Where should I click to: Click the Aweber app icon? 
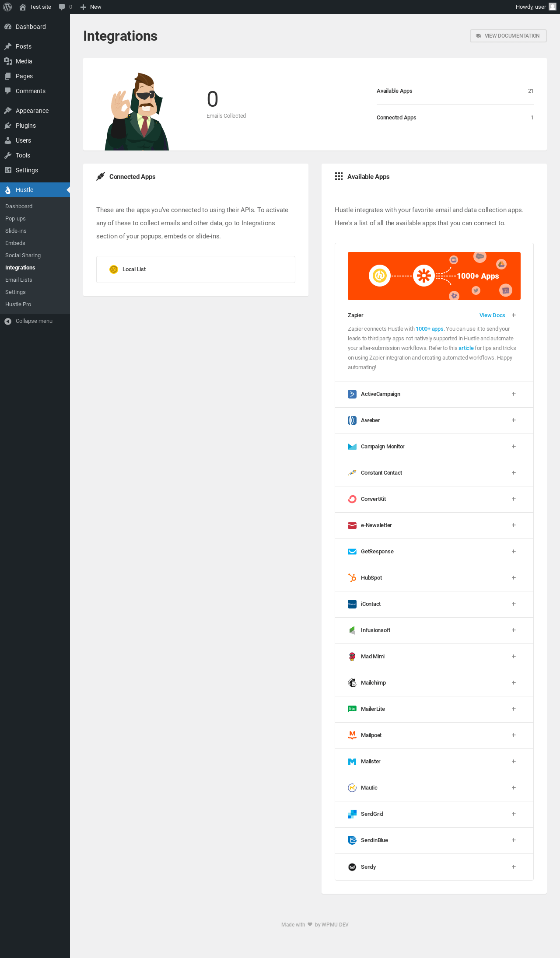point(352,420)
